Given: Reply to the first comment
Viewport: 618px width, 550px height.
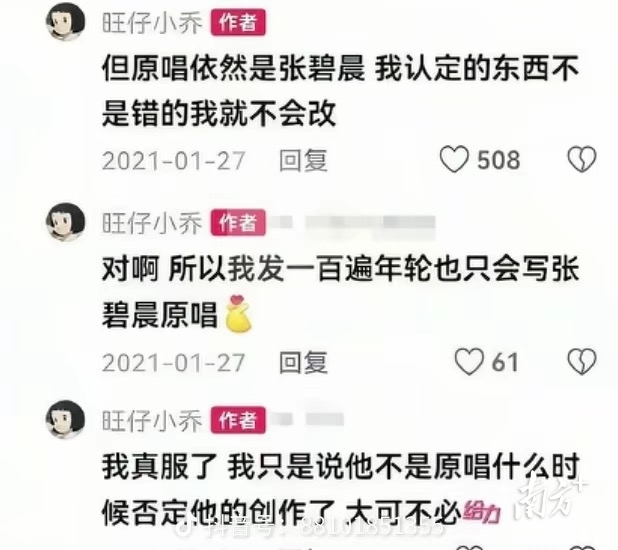Looking at the screenshot, I should pyautogui.click(x=303, y=160).
